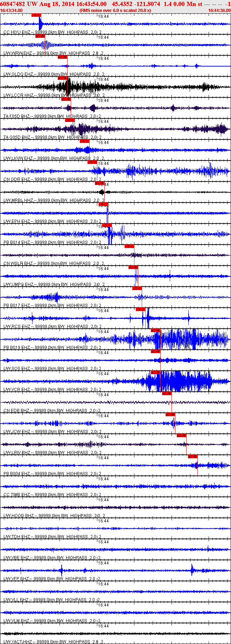Click the UW HOOD BHZ station label
The width and height of the screenshot is (231, 644).
[x=19, y=516]
